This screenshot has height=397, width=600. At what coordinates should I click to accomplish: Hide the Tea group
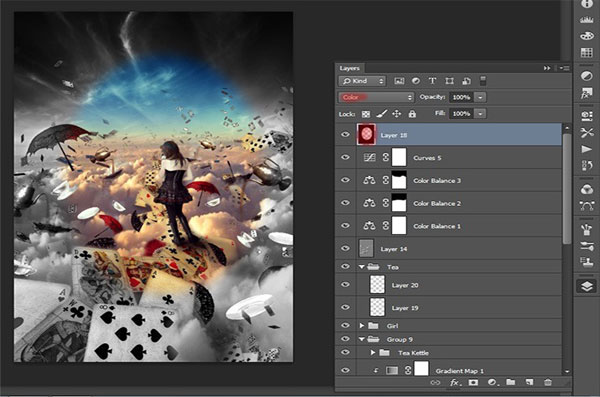click(345, 266)
